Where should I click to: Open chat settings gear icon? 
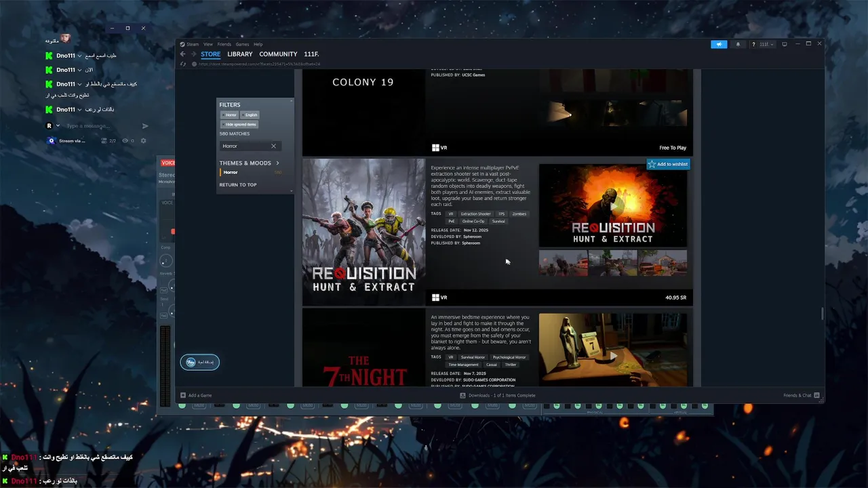click(x=142, y=140)
